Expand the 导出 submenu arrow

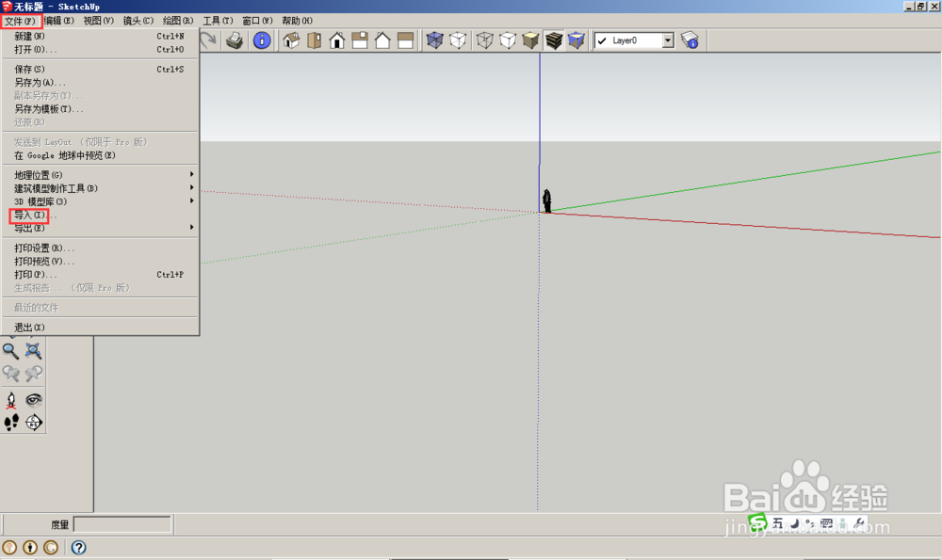tap(191, 229)
